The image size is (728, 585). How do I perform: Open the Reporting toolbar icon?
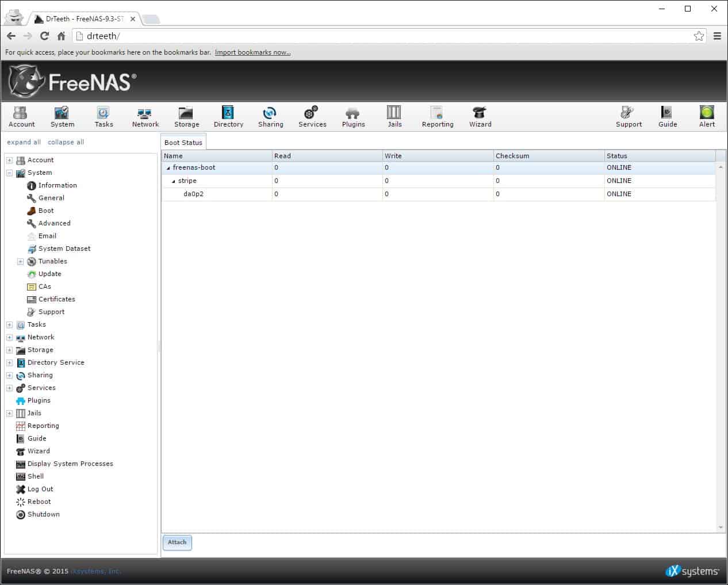(438, 117)
